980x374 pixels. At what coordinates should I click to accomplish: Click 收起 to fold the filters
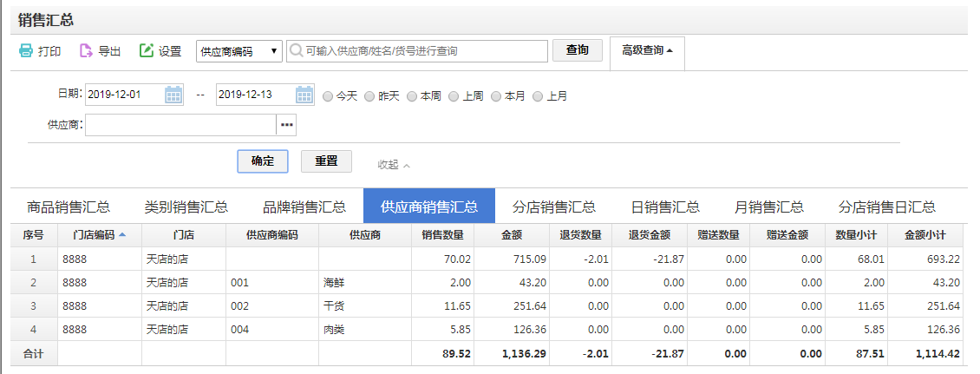click(394, 165)
